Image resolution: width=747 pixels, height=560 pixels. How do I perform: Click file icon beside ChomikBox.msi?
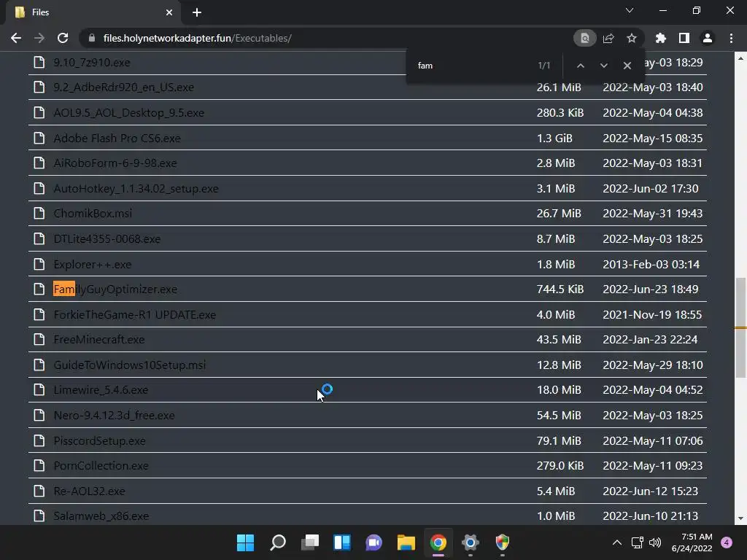pyautogui.click(x=39, y=214)
